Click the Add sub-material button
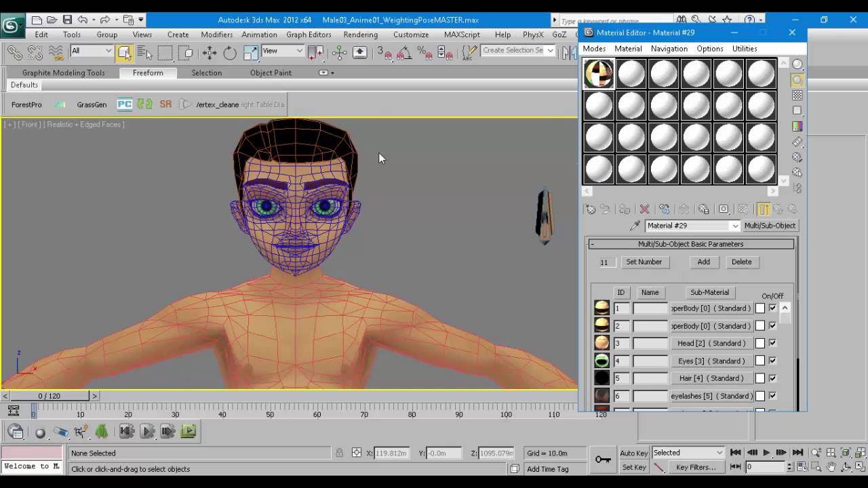This screenshot has height=488, width=868. (x=703, y=262)
